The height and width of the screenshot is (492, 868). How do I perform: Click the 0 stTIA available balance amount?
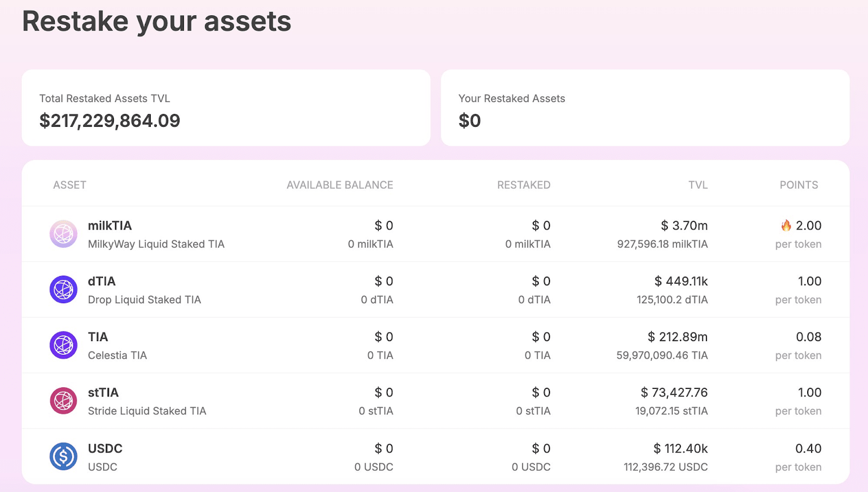[376, 411]
